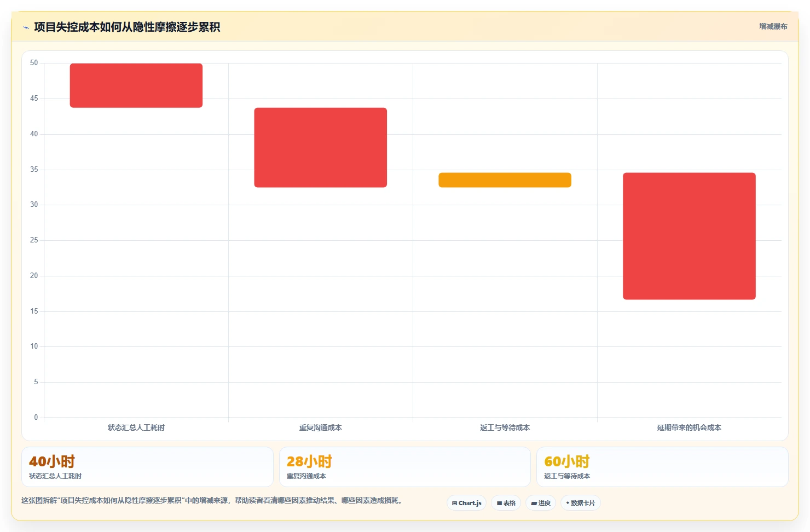Select the orange bar for 返工与等待成本
Image resolution: width=810 pixels, height=532 pixels.
505,180
